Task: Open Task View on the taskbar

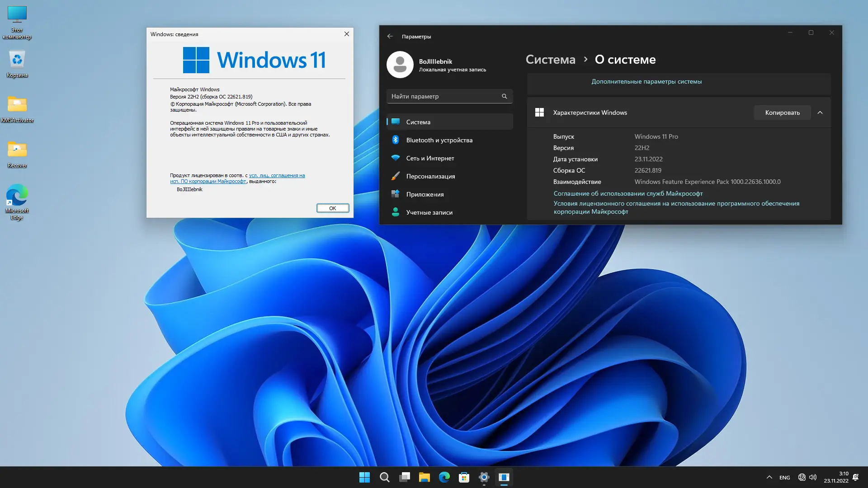Action: tap(405, 477)
